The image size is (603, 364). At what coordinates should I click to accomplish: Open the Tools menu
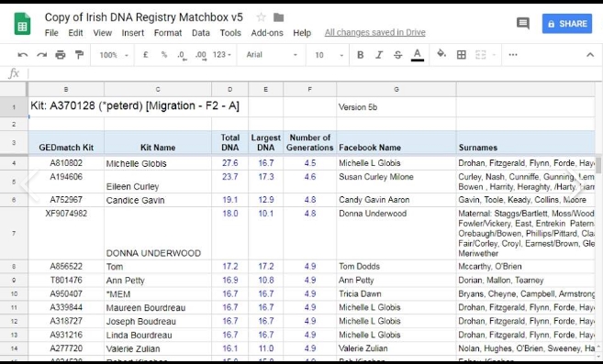point(230,33)
